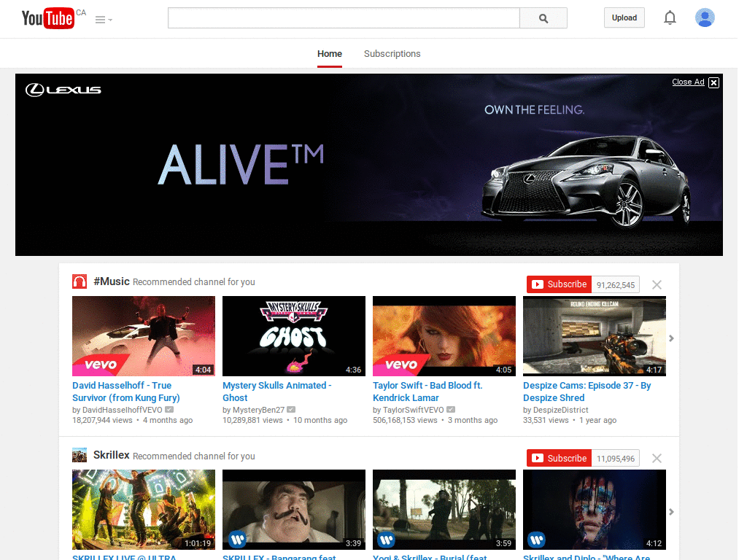Visit the DespizeDistrict channel

click(561, 410)
